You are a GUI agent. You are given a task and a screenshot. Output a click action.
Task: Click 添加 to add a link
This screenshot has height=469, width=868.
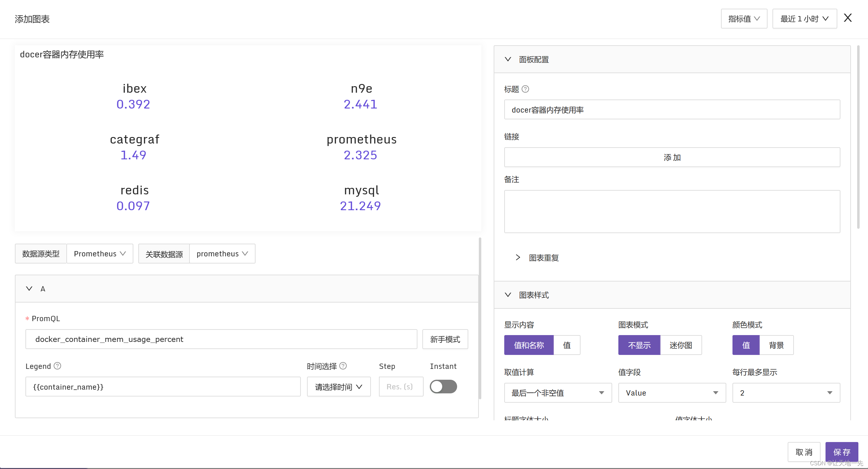(x=672, y=157)
